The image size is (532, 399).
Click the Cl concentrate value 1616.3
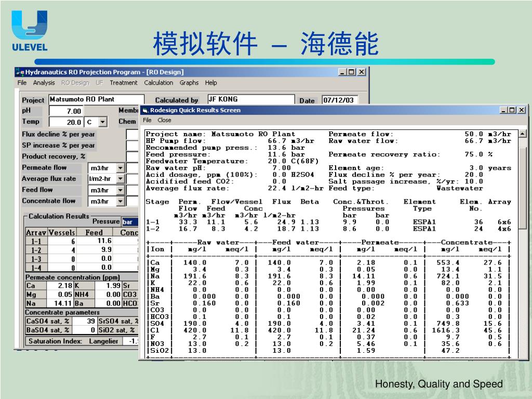(446, 330)
